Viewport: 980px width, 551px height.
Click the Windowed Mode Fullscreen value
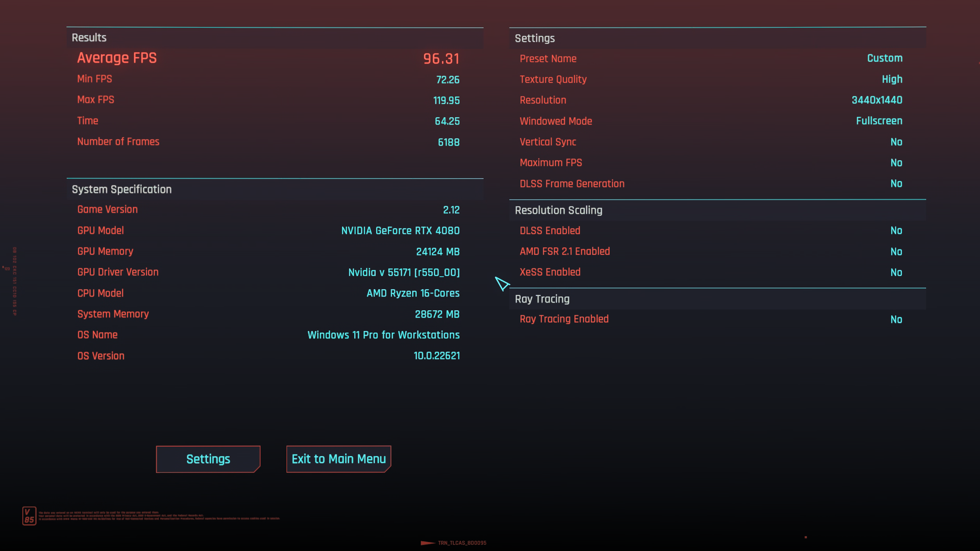tap(879, 121)
